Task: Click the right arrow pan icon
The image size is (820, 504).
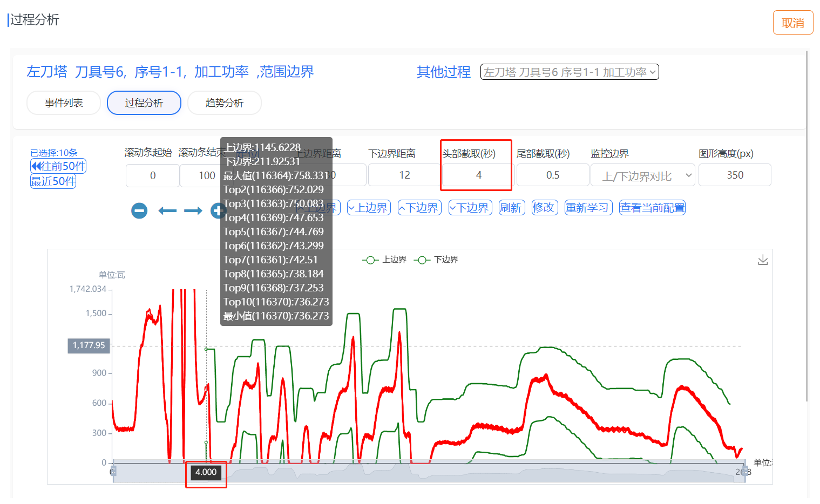Action: [x=193, y=210]
